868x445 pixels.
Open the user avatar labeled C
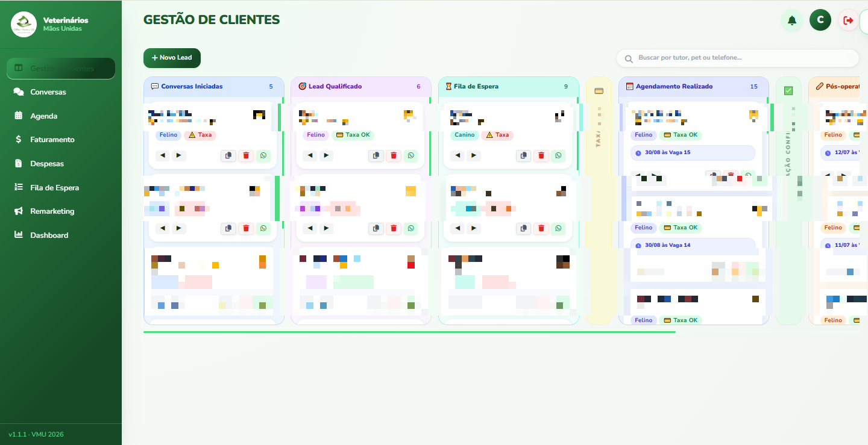click(820, 20)
